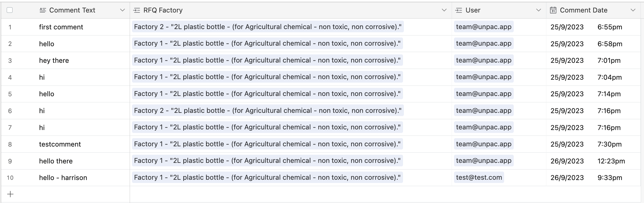Select row number 5

(x=10, y=94)
